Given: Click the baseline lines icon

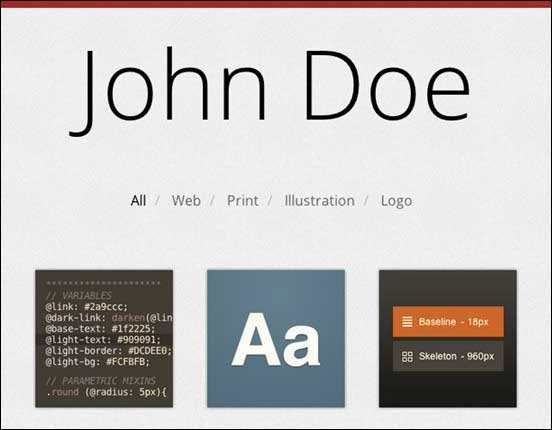Looking at the screenshot, I should [407, 322].
